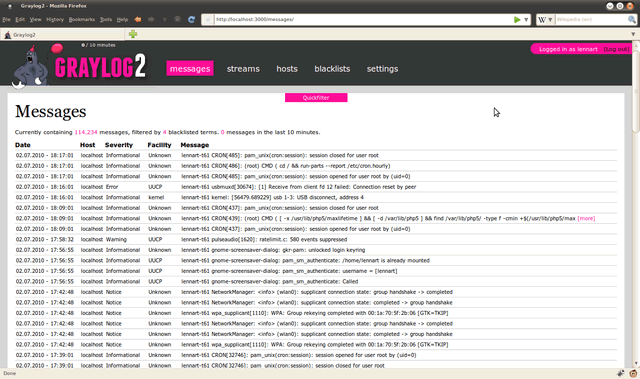The height and width of the screenshot is (379, 640).
Task: Go to the hosts navigation tab
Action: click(x=287, y=69)
